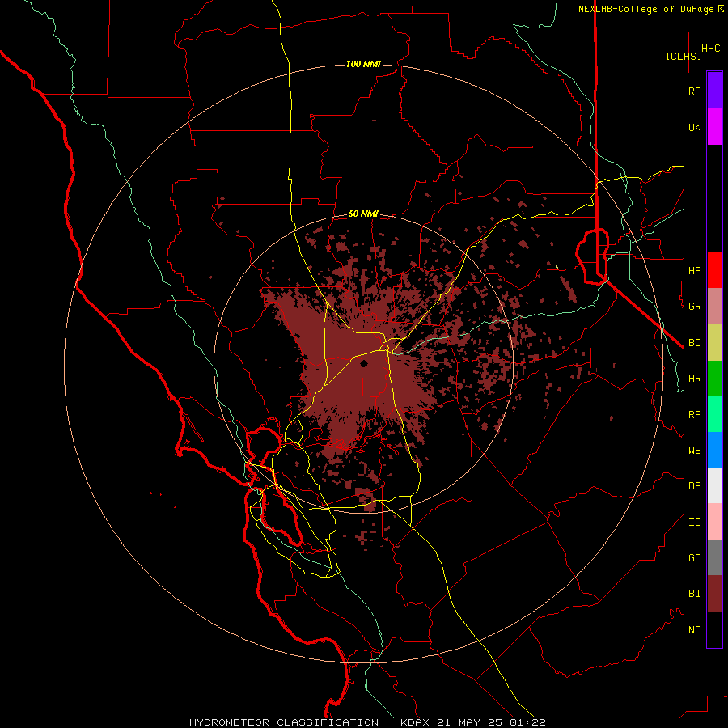Click the 'RA' legend label

pyautogui.click(x=694, y=415)
